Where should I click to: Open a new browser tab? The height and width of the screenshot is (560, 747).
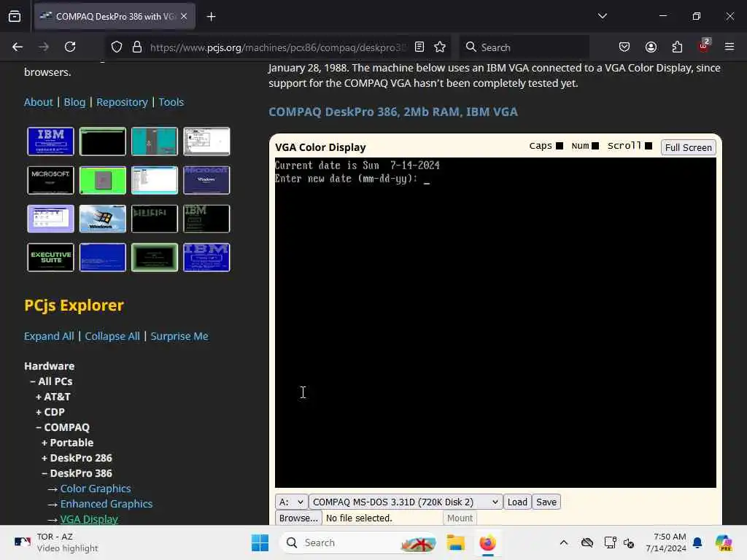[211, 17]
